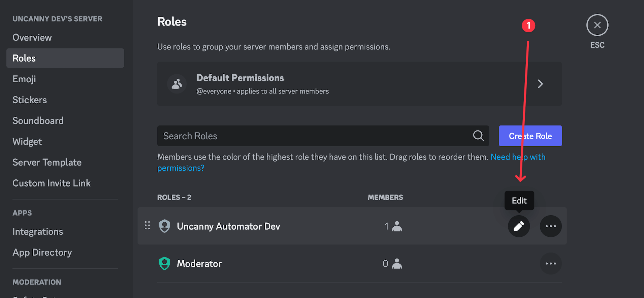
Task: Expand Default Permissions with the chevron arrow
Action: click(540, 84)
